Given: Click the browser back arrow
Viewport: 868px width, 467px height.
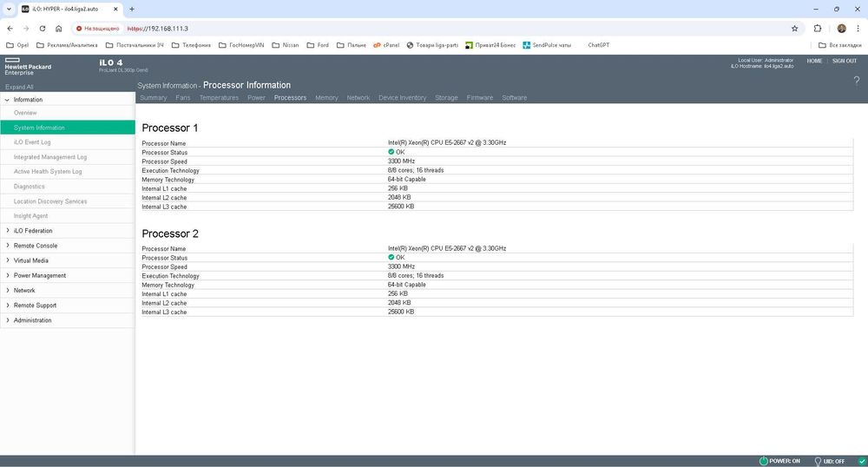Looking at the screenshot, I should pyautogui.click(x=10, y=29).
